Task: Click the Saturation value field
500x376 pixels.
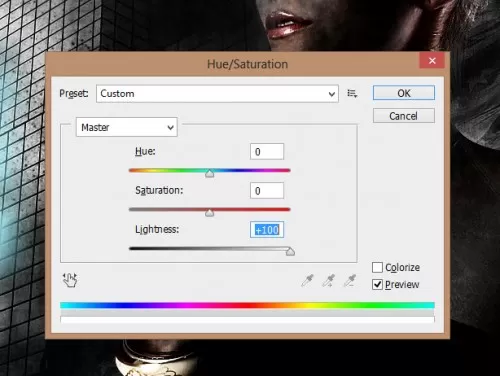Action: coord(267,191)
